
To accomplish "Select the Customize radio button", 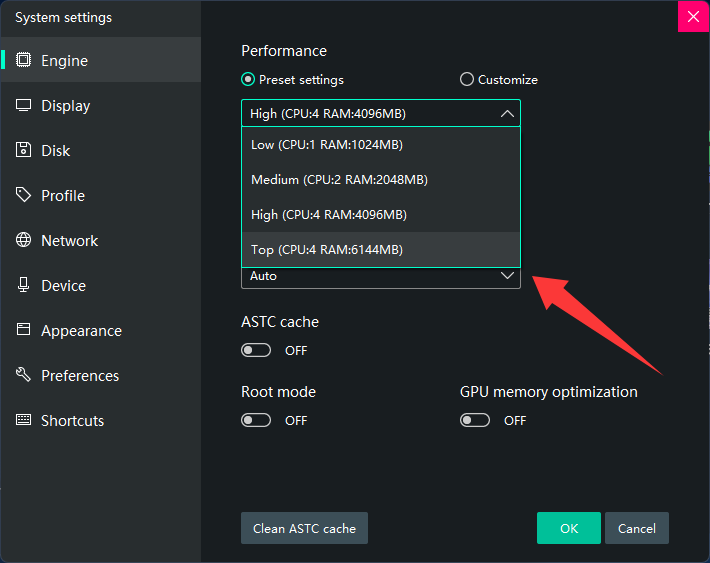I will pos(466,80).
